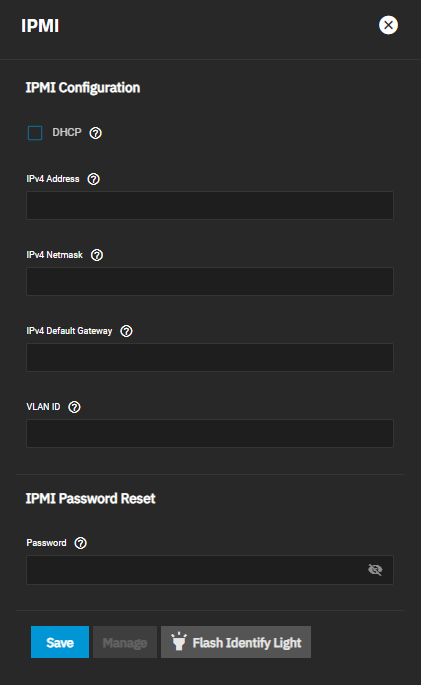
Task: Click the disabled Manage button
Action: (x=125, y=642)
